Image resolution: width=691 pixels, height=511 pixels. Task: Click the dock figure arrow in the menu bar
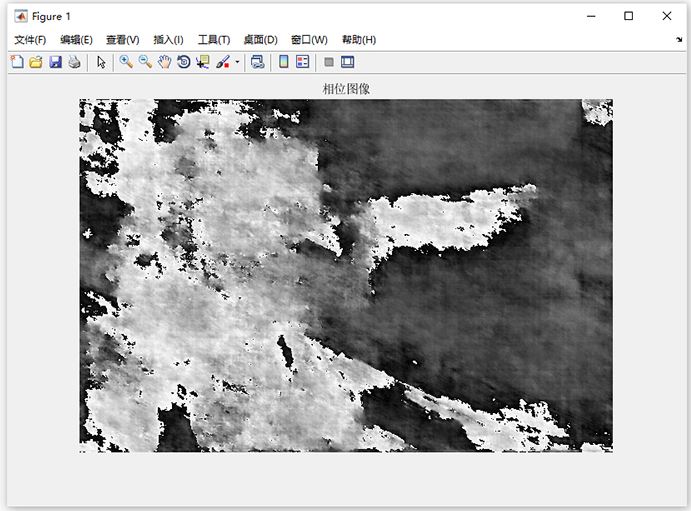[679, 40]
